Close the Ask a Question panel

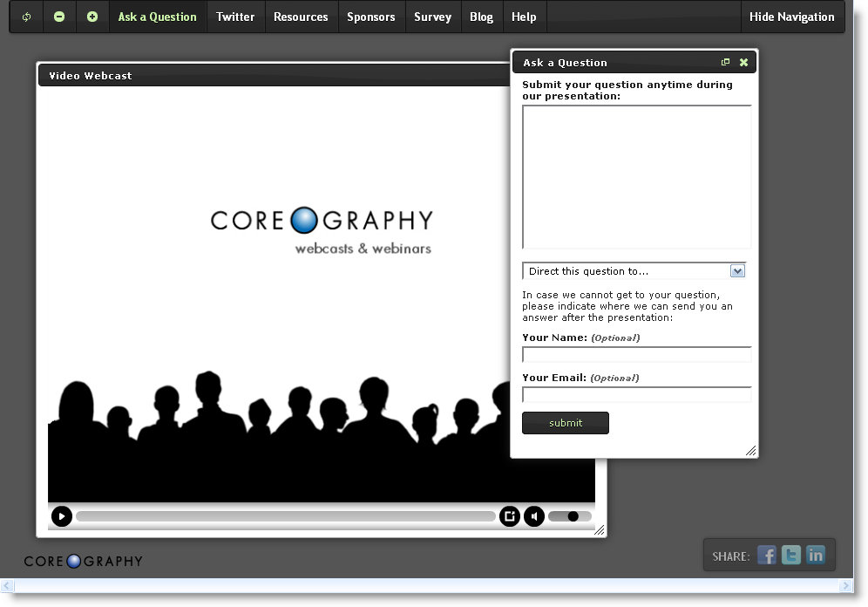[744, 62]
